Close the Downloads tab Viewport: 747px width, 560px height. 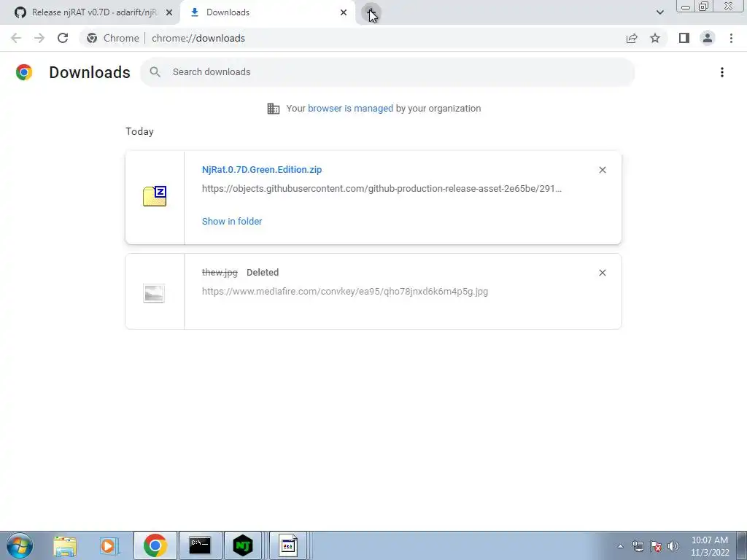(344, 12)
